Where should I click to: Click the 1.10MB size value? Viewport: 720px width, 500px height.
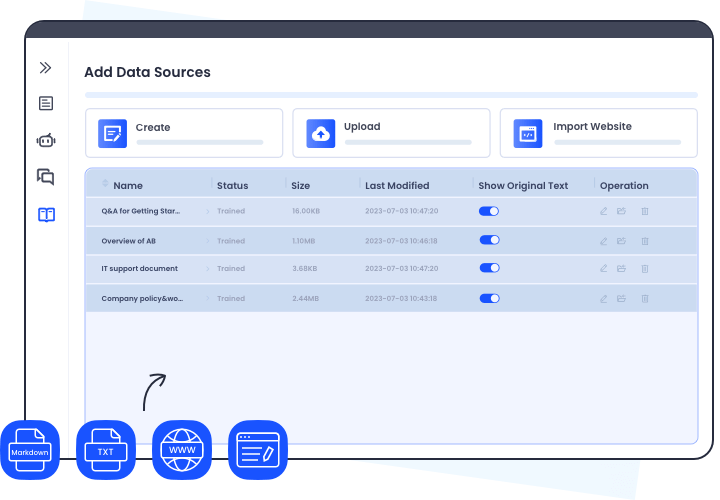point(304,241)
